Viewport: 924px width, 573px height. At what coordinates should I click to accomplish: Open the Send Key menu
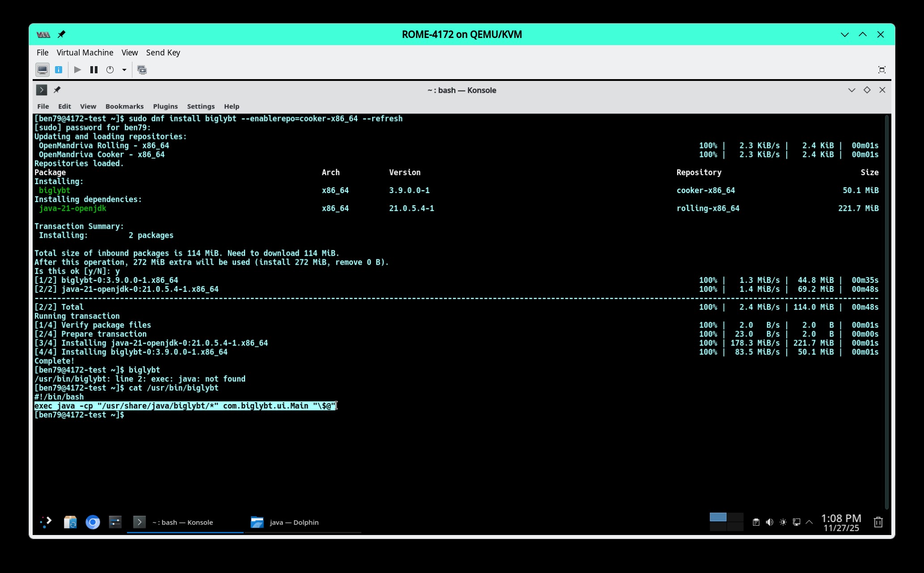[x=163, y=53]
